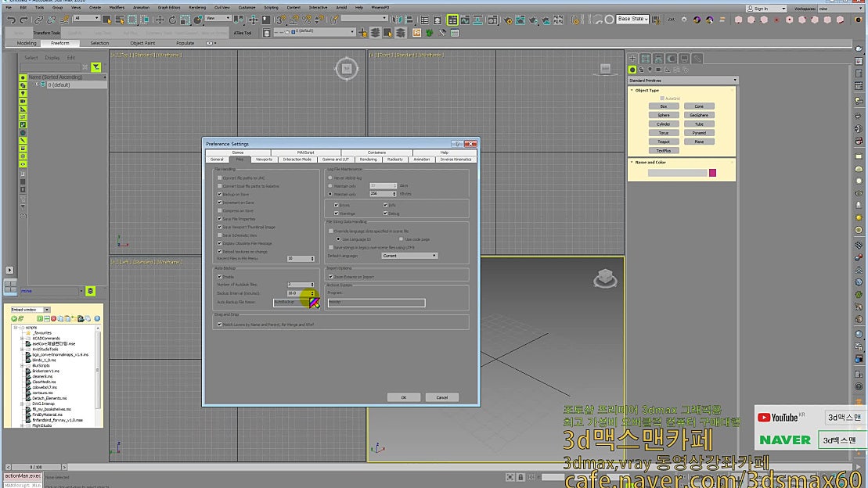Click the magenta object color swatch
The image size is (868, 488).
tap(712, 173)
